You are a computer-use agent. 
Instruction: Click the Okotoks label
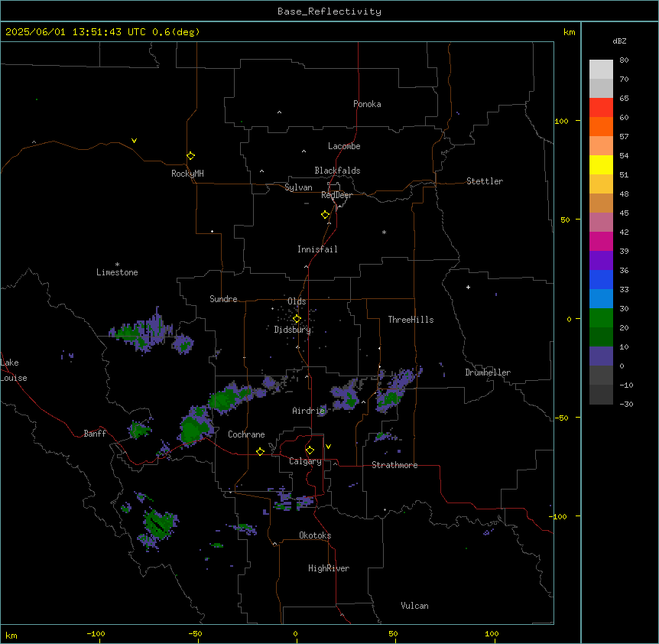coord(315,535)
